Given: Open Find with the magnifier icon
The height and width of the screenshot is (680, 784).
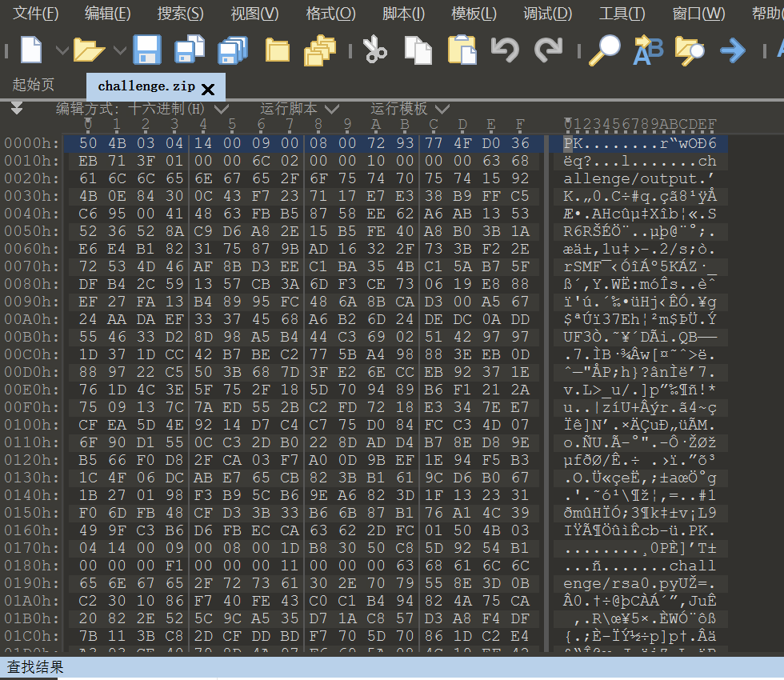Looking at the screenshot, I should tap(605, 50).
